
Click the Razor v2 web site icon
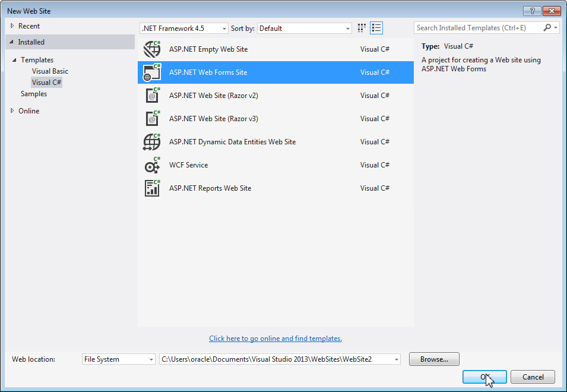pos(153,96)
